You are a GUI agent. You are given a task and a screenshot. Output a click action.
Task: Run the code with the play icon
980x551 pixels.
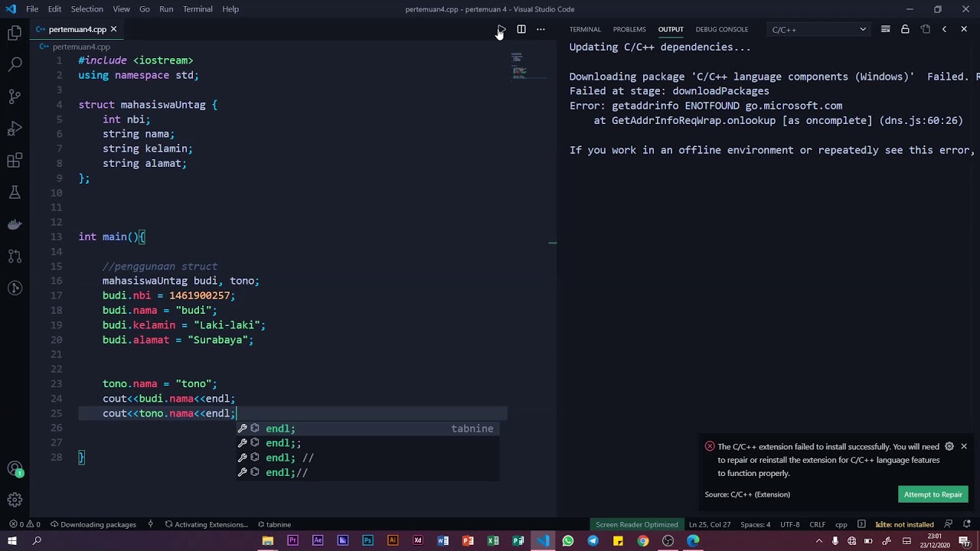click(x=501, y=29)
